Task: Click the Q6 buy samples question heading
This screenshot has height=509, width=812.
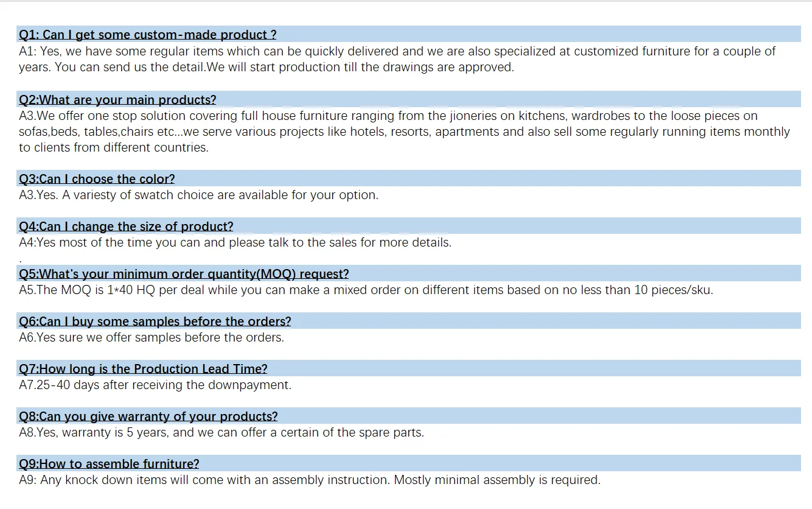Action: [155, 321]
